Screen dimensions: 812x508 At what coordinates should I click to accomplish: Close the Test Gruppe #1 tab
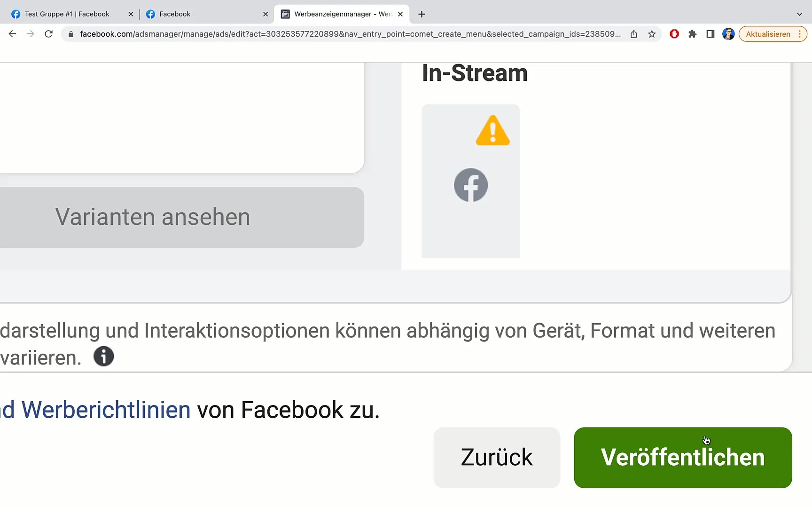[x=131, y=14]
